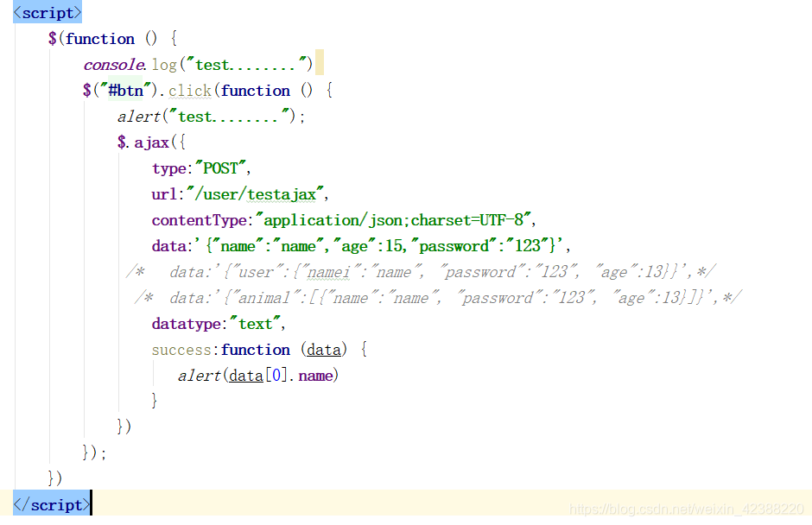Click the commented data line containing "user"
The height and width of the screenshot is (525, 812).
click(x=421, y=272)
